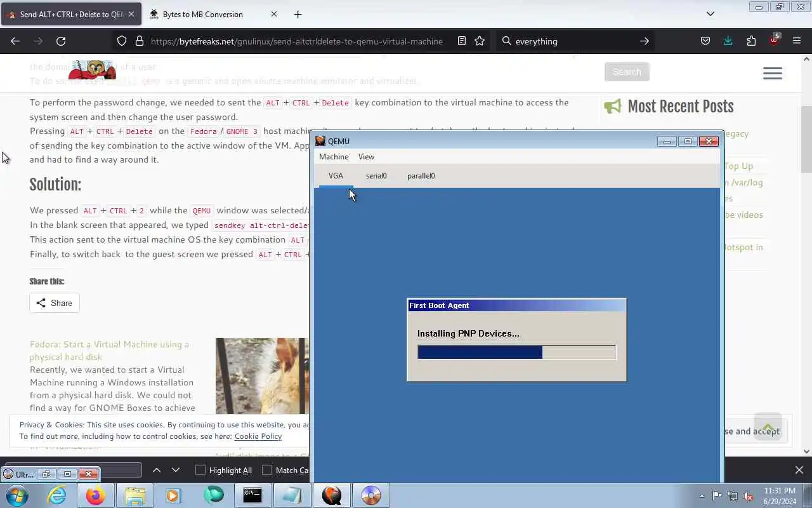Open the Cookie Policy link
812x508 pixels.
pos(258,436)
